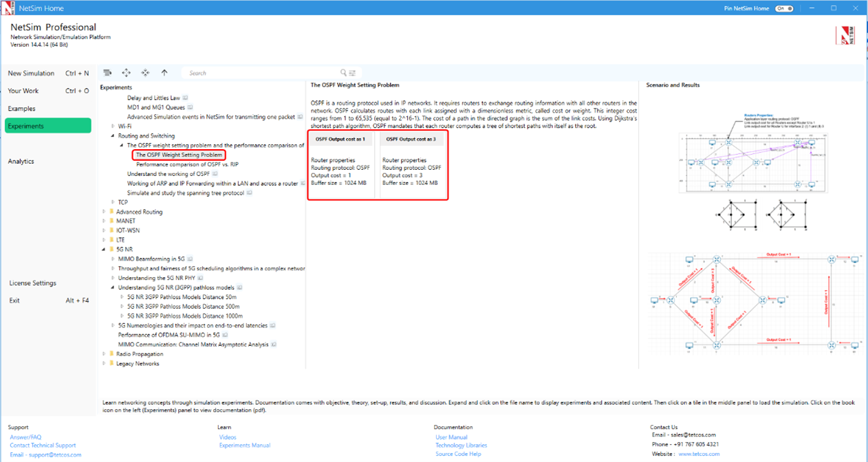This screenshot has width=868, height=462.
Task: Expand the Wi-Fi tree node
Action: tap(113, 126)
